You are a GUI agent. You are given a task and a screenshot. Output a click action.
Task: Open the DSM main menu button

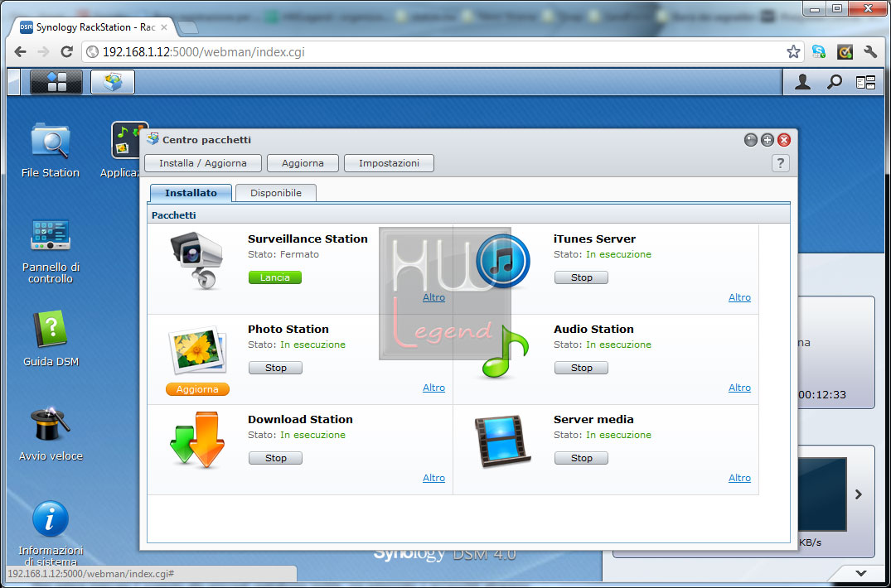[56, 82]
